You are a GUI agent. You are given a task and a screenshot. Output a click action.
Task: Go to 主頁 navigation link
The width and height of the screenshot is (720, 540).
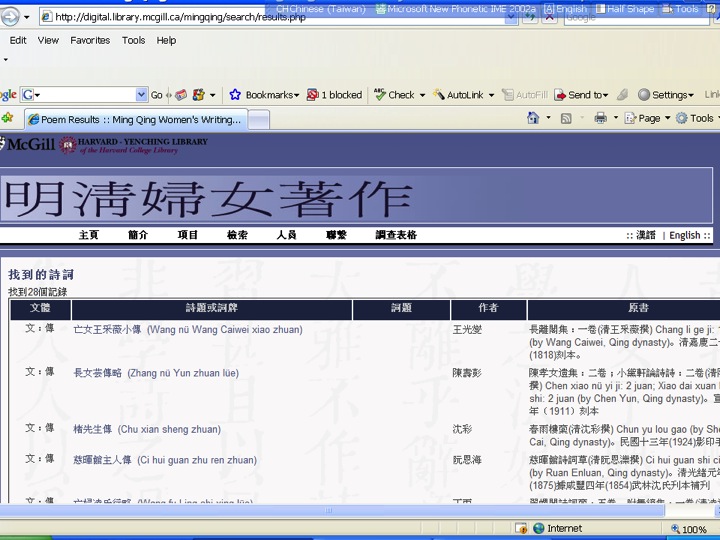point(89,235)
